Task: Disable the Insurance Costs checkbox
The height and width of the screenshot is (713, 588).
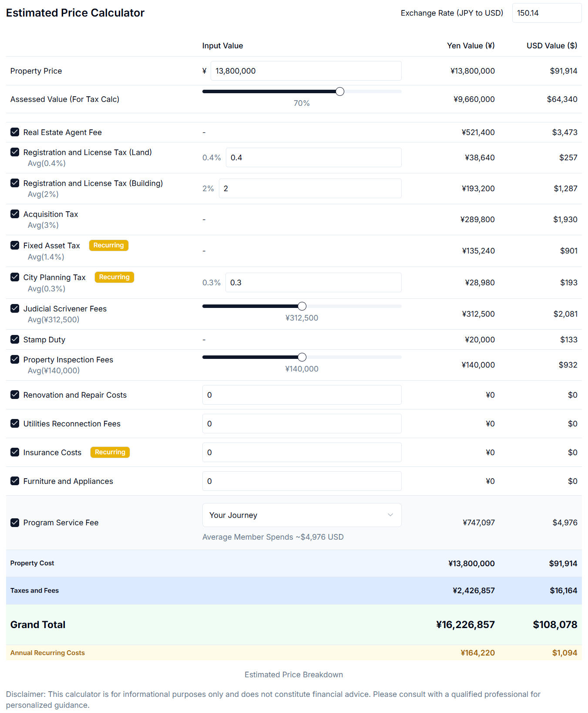Action: (x=15, y=452)
